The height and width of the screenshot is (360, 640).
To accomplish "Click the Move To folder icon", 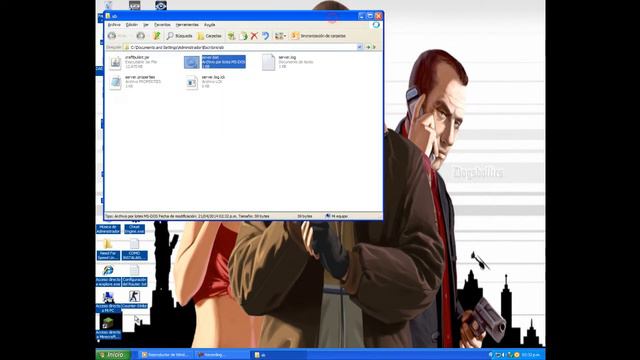I will [x=231, y=36].
